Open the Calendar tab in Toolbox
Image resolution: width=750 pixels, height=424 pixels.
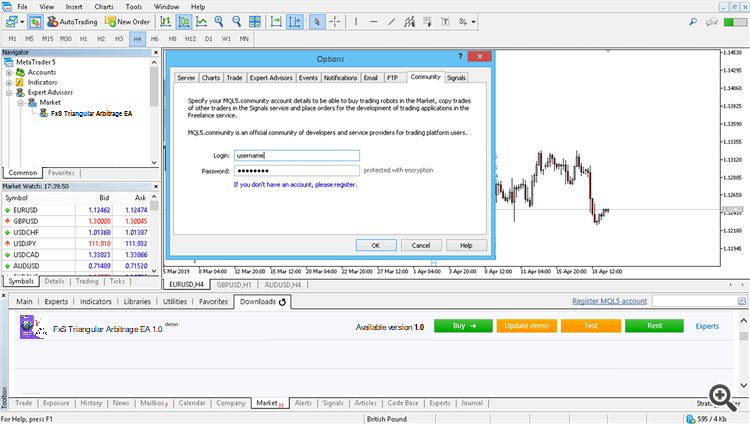pos(192,403)
